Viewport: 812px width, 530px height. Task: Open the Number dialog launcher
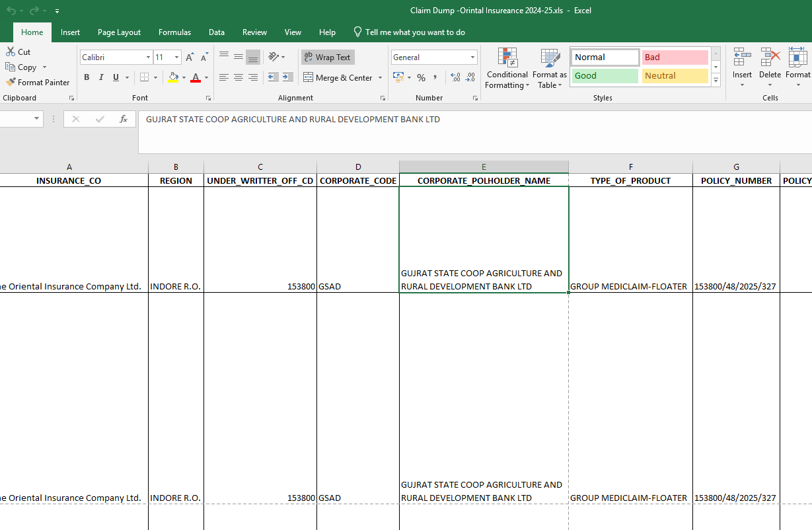pyautogui.click(x=475, y=98)
